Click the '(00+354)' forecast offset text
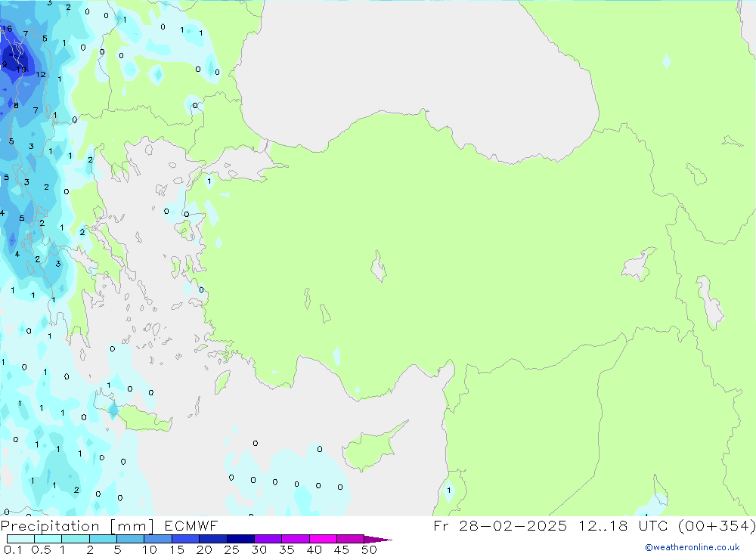This screenshot has width=756, height=554. (717, 526)
